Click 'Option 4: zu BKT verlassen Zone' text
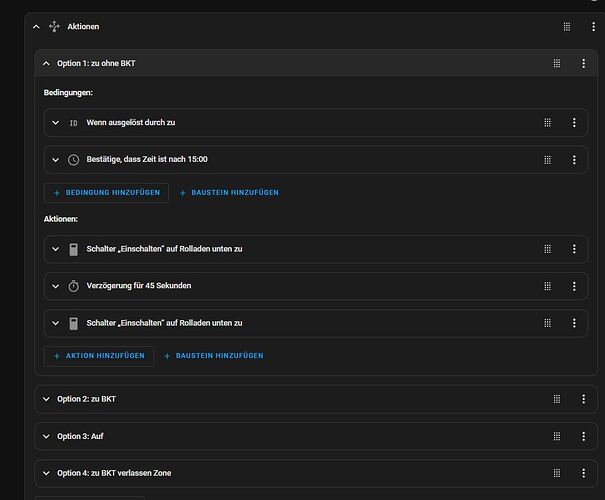The width and height of the screenshot is (605, 500). (x=114, y=473)
